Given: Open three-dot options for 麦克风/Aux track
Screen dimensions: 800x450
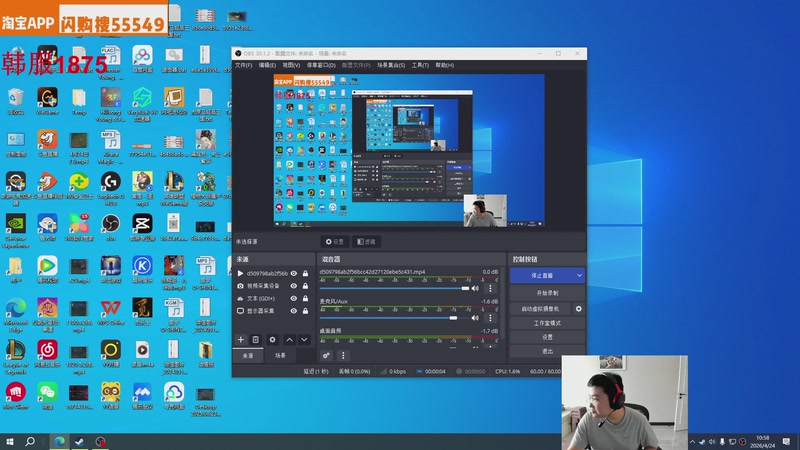Looking at the screenshot, I should 490,318.
